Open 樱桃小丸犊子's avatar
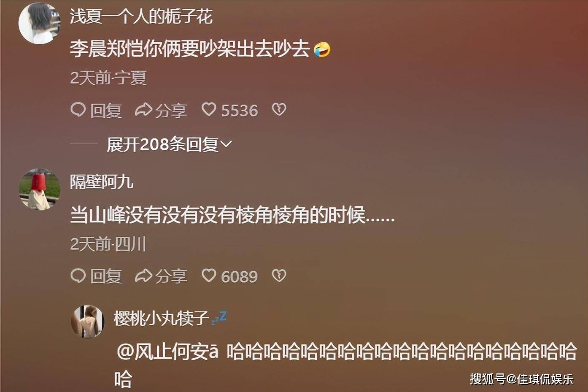The image size is (588, 392). click(x=87, y=322)
